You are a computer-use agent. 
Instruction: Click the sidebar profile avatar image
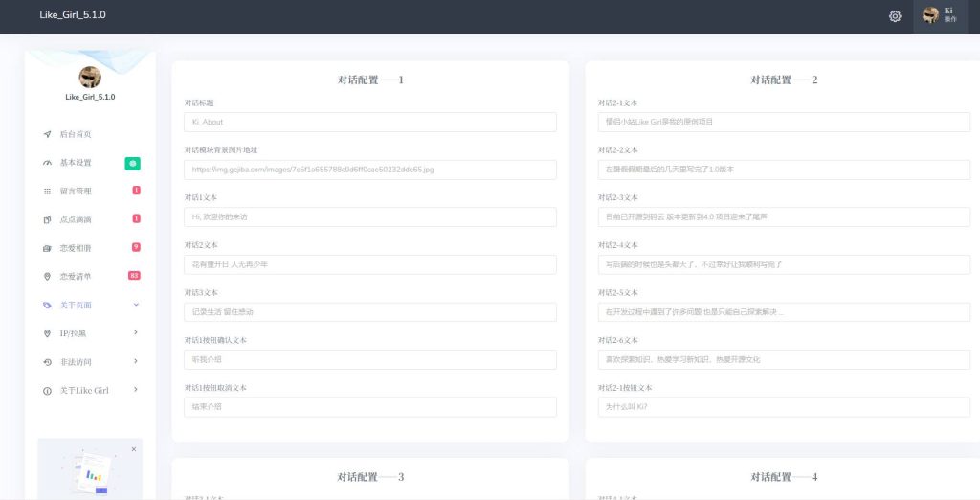point(90,77)
